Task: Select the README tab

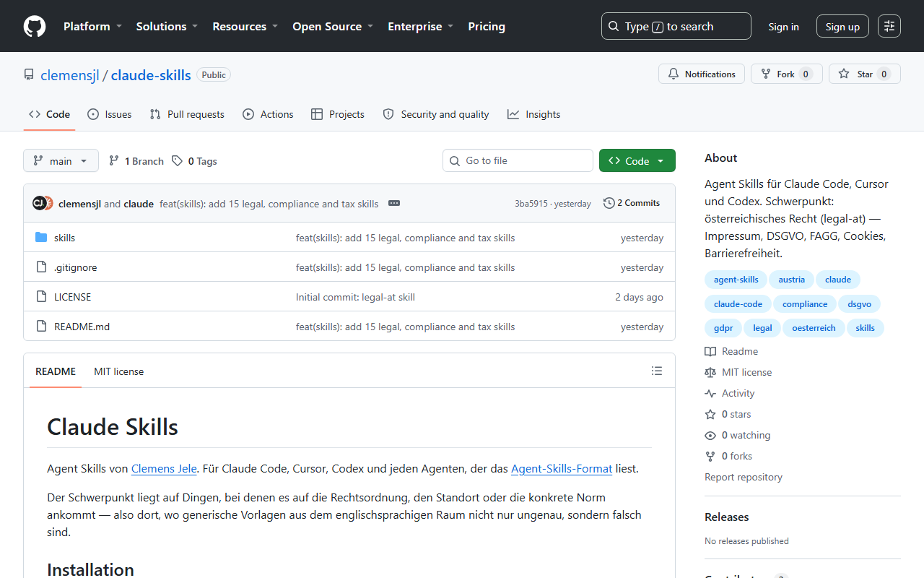Action: (56, 371)
